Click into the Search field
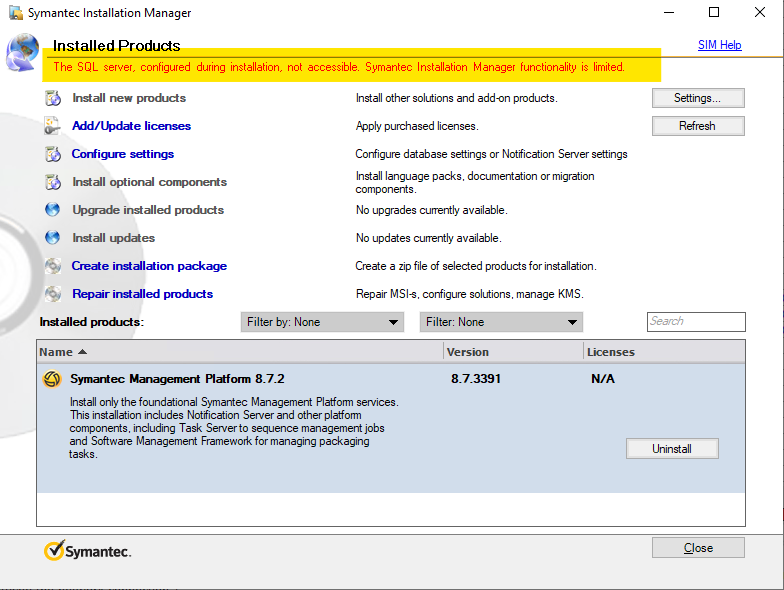784x590 pixels. click(x=696, y=322)
